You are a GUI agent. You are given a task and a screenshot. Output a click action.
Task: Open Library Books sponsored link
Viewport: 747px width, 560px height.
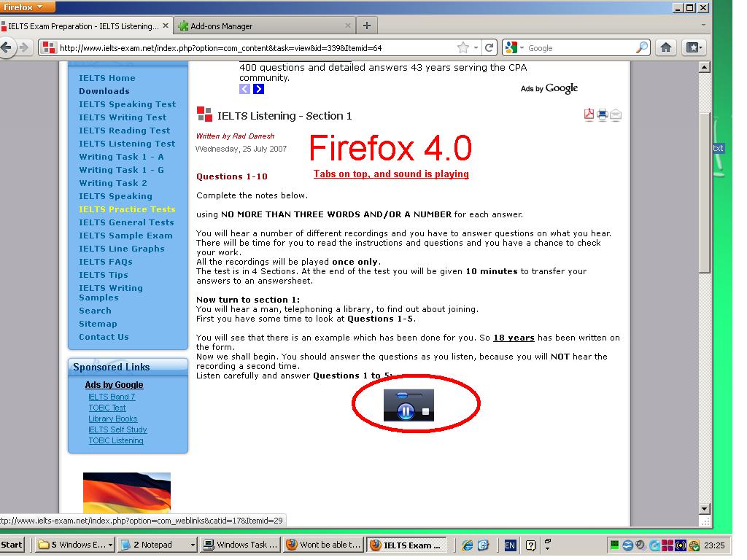(113, 419)
